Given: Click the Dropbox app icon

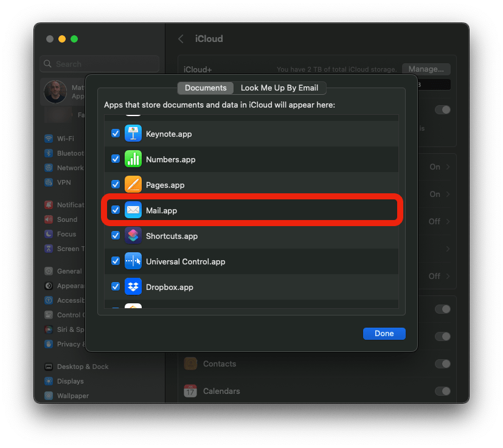Looking at the screenshot, I should tap(133, 287).
